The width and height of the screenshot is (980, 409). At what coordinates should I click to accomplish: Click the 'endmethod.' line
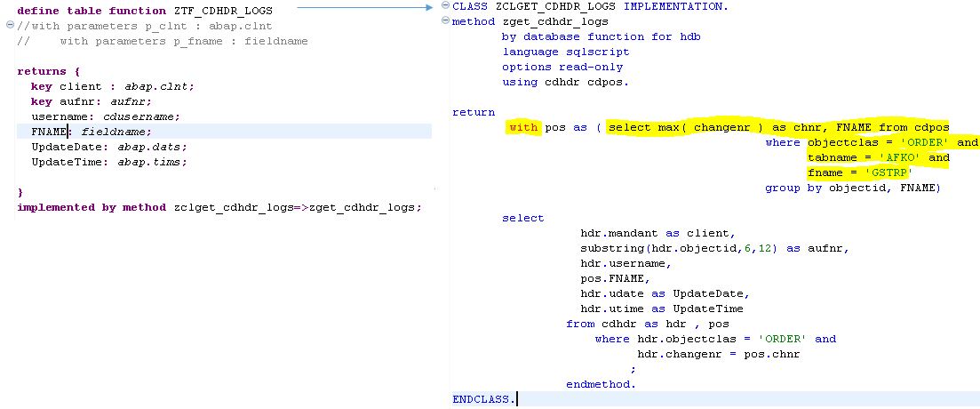(x=602, y=385)
